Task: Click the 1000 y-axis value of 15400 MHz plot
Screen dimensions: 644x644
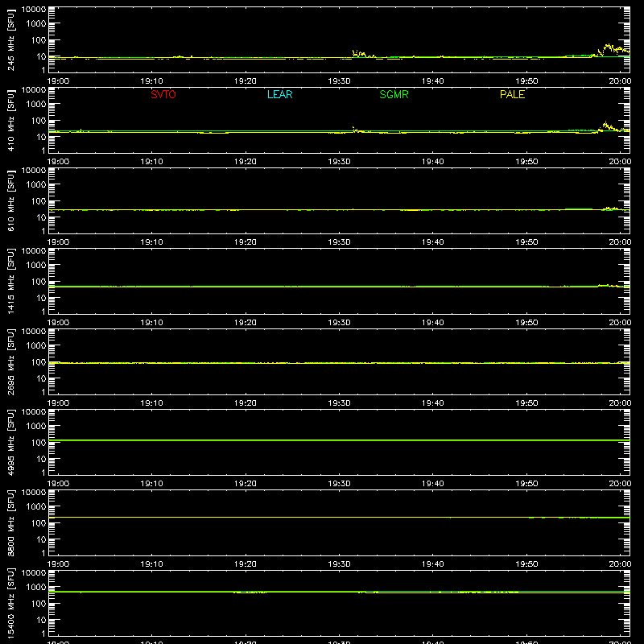Action: pos(36,587)
